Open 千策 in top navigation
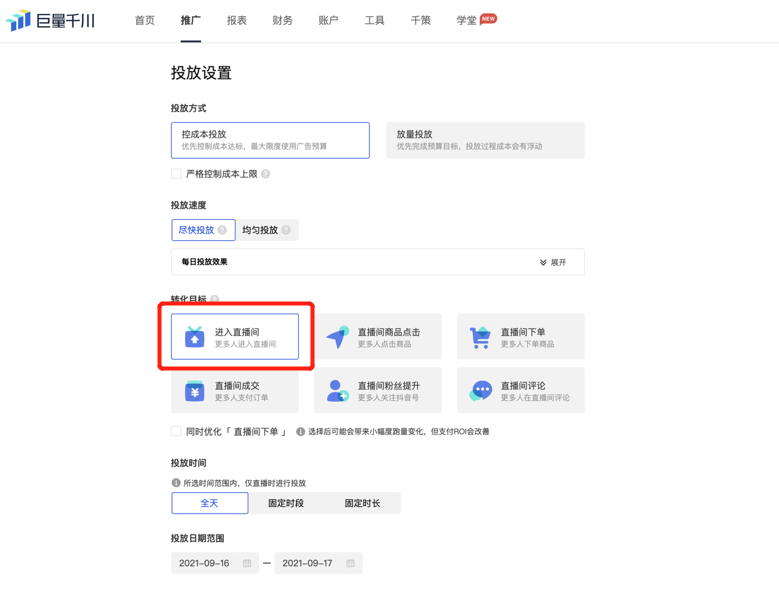This screenshot has height=589, width=779. [x=420, y=20]
